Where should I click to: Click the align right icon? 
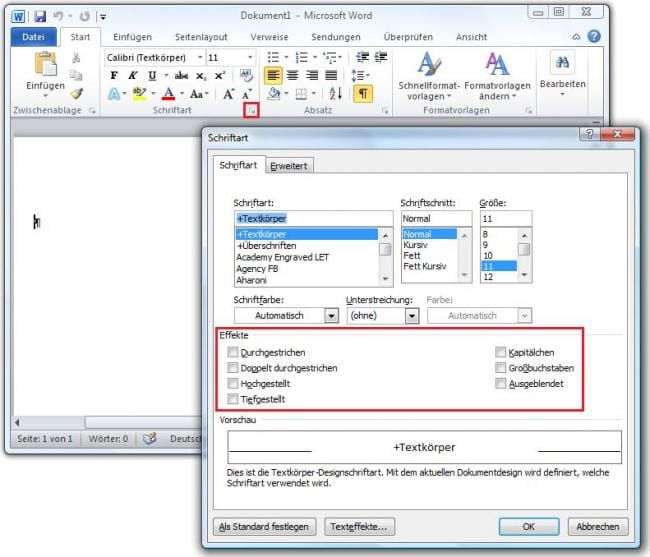click(x=312, y=75)
